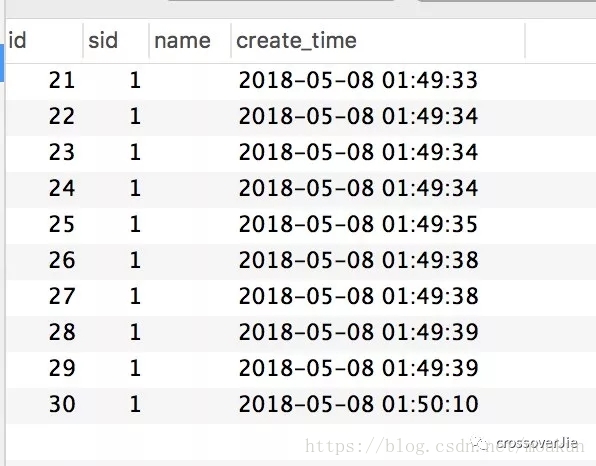Select the row with id 28
Screen dimensions: 596x466
(301, 332)
